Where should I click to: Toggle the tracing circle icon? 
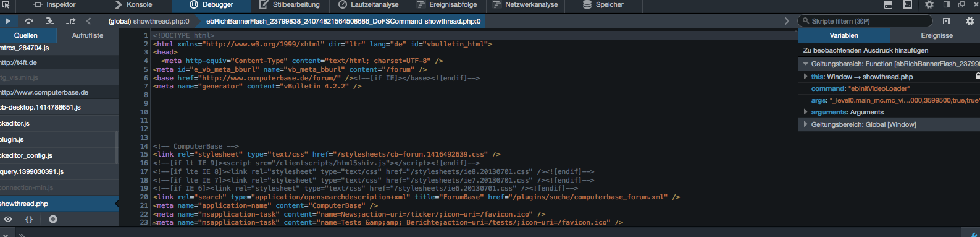(53, 219)
